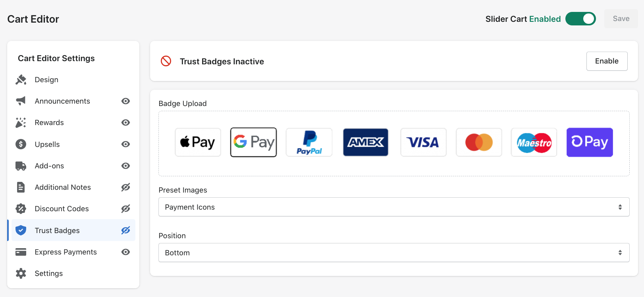Viewport: 644px width, 297px height.
Task: Open the Discount Codes section
Action: 62,209
